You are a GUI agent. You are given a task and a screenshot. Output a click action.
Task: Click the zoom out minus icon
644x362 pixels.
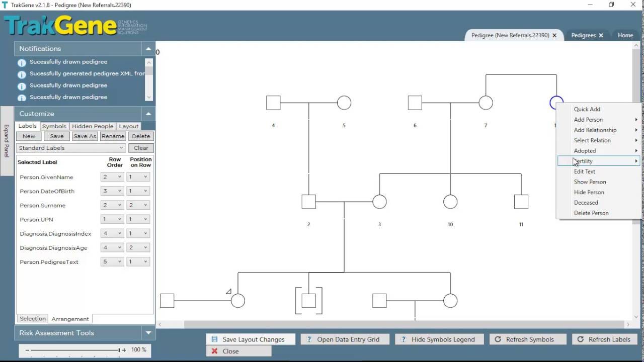[27, 350]
